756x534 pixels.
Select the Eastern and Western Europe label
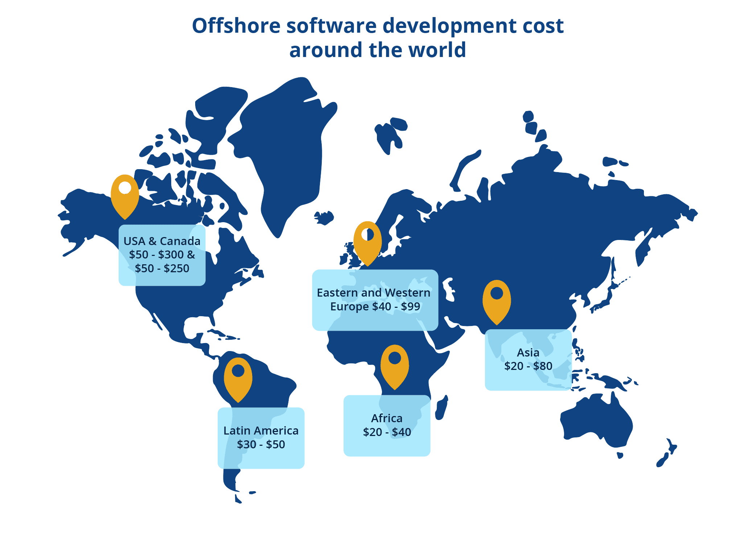(x=375, y=300)
